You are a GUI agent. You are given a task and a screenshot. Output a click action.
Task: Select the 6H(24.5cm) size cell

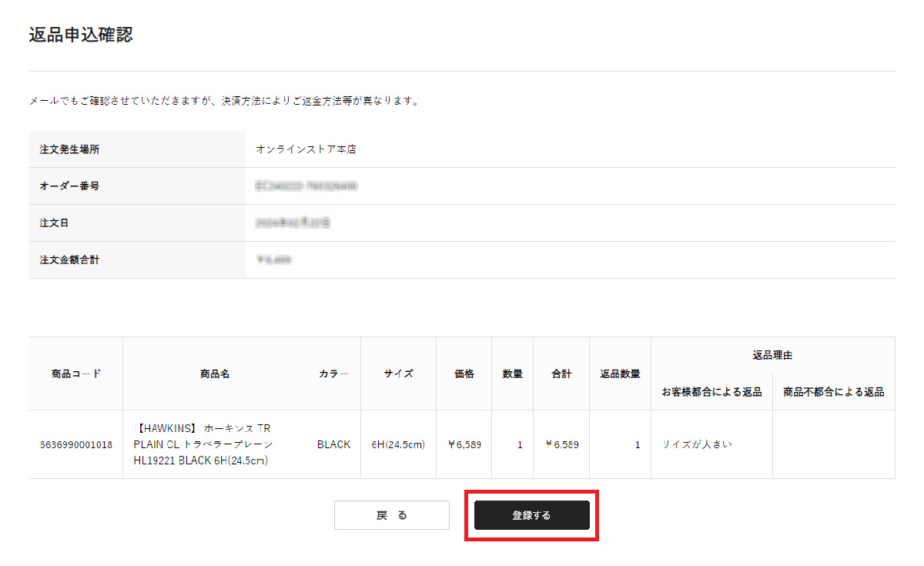[x=398, y=444]
